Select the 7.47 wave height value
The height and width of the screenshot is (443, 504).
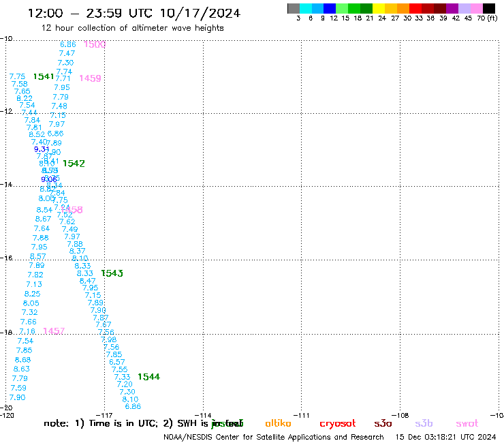pyautogui.click(x=67, y=53)
